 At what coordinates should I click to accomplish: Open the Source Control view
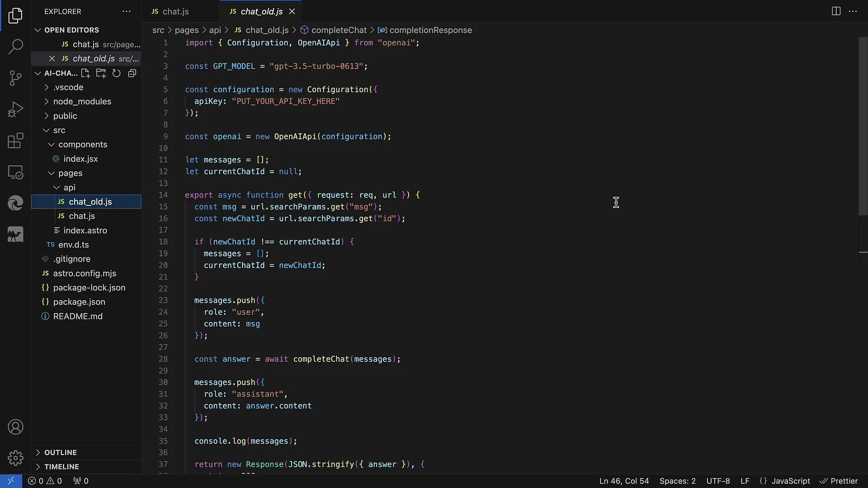point(15,78)
